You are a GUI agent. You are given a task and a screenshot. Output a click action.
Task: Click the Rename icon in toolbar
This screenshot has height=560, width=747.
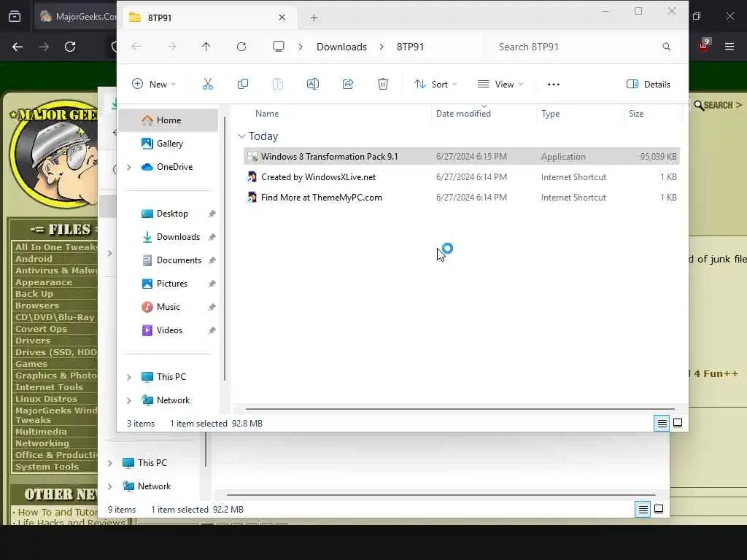312,85
